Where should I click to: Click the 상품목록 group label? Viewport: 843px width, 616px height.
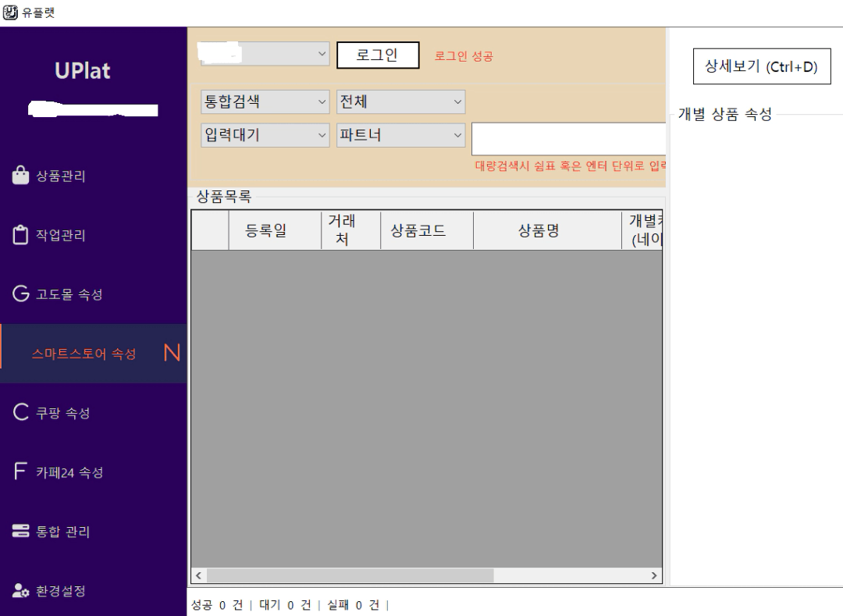tap(224, 196)
